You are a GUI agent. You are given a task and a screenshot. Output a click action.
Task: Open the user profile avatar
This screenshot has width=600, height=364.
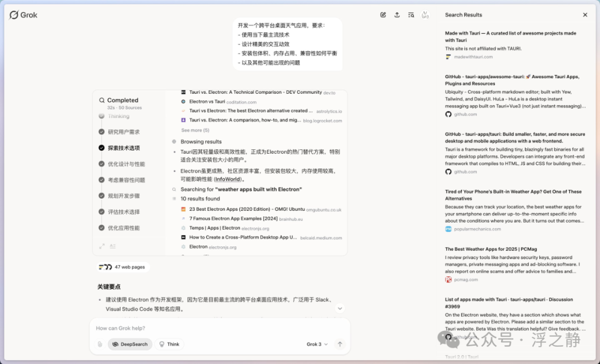425,15
